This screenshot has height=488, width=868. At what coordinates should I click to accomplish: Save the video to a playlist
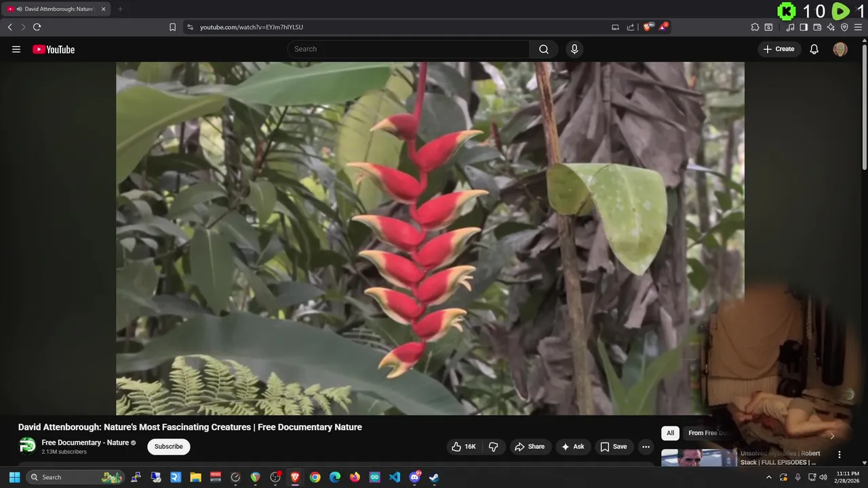click(x=613, y=447)
